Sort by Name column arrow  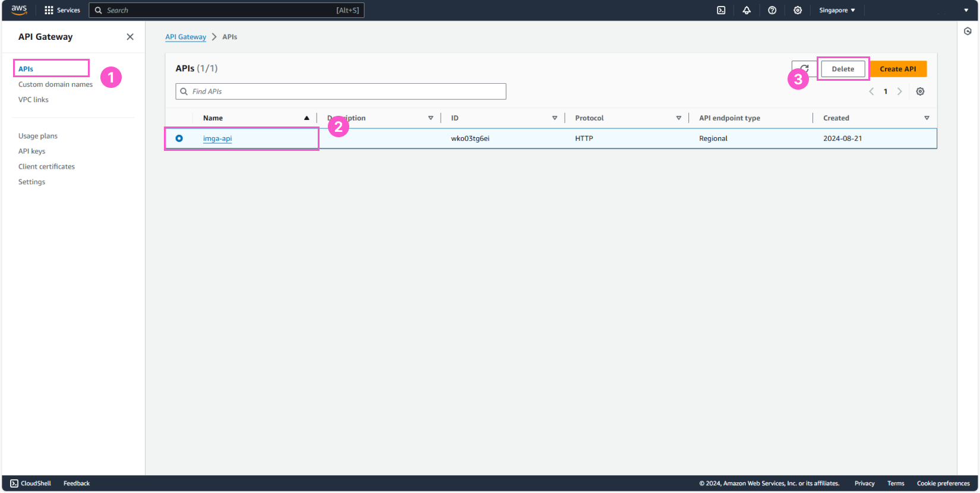(x=306, y=118)
